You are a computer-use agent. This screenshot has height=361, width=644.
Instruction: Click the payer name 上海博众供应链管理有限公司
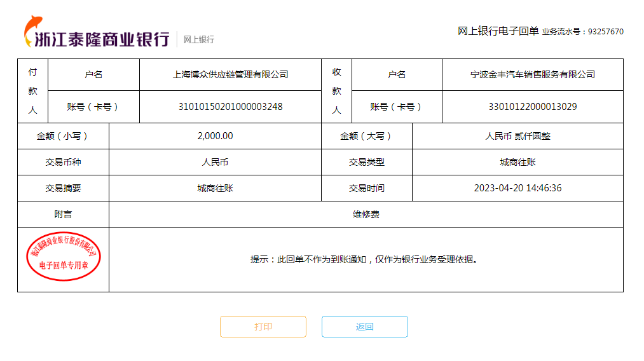tap(230, 74)
